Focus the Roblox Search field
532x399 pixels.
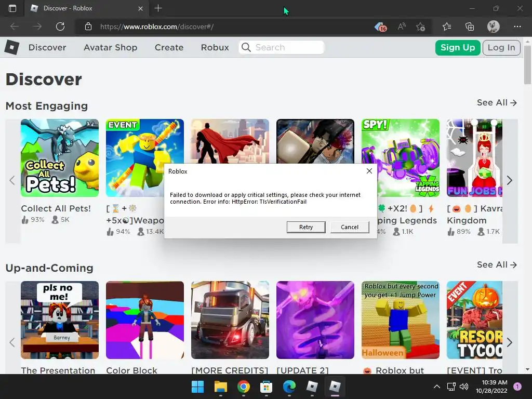click(282, 47)
